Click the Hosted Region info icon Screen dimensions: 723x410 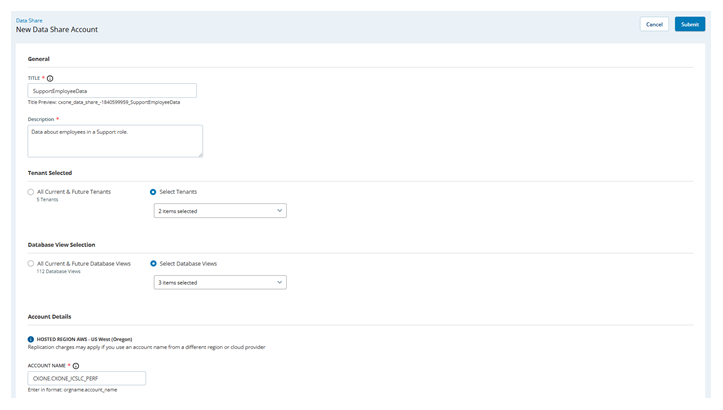(x=31, y=339)
